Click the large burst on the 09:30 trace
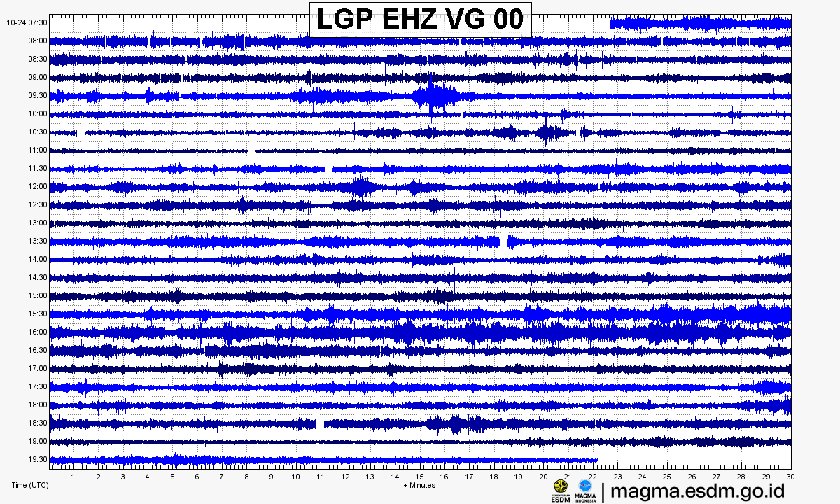The image size is (840, 504). [x=435, y=96]
